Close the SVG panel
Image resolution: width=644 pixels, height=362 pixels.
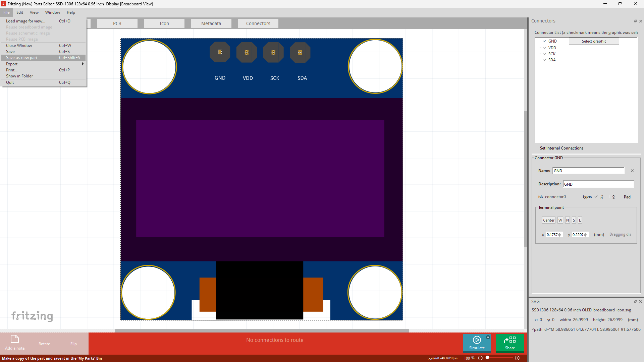[641, 302]
